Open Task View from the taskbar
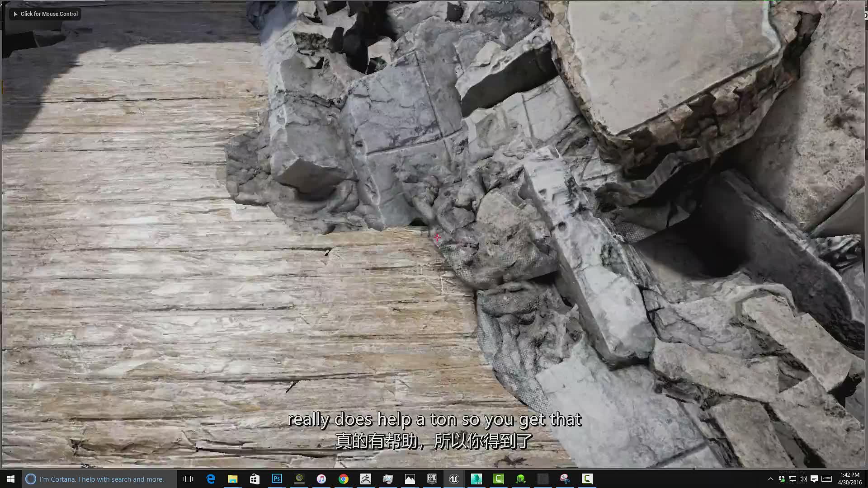 tap(188, 479)
